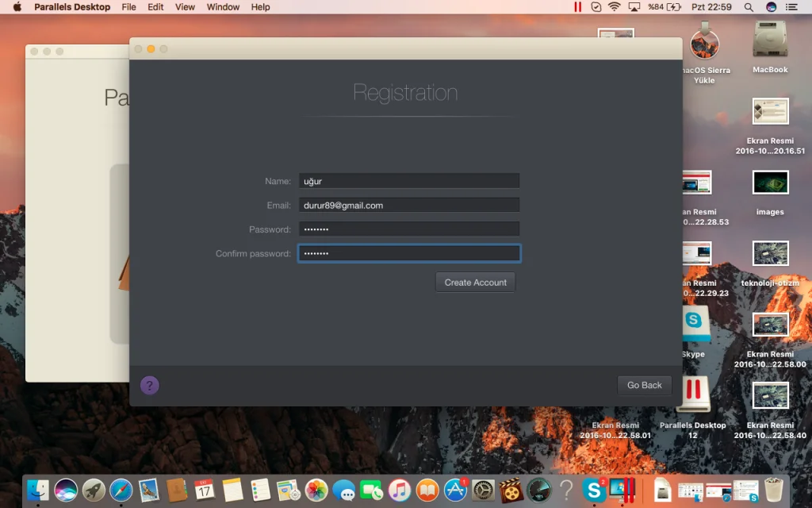Screen dimensions: 812x508
Task: Open Skype from the Dock
Action: [593, 490]
